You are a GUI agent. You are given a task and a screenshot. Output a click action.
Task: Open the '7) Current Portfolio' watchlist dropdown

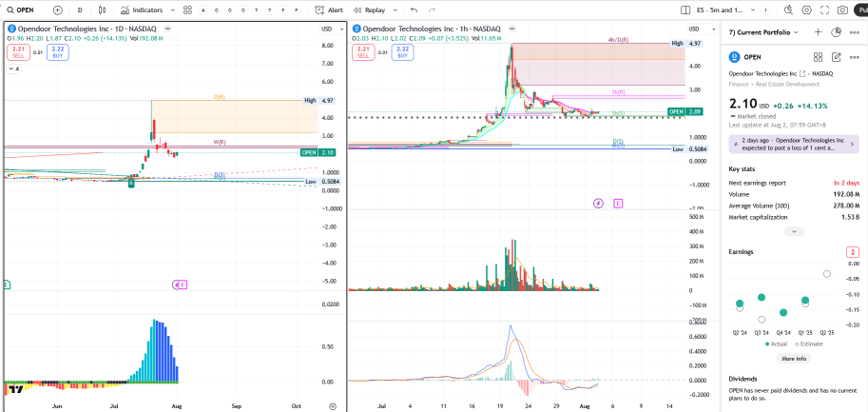(x=764, y=32)
